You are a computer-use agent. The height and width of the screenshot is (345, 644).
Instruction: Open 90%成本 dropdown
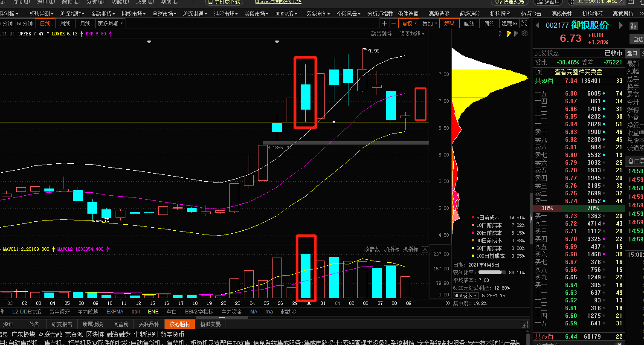point(466,296)
